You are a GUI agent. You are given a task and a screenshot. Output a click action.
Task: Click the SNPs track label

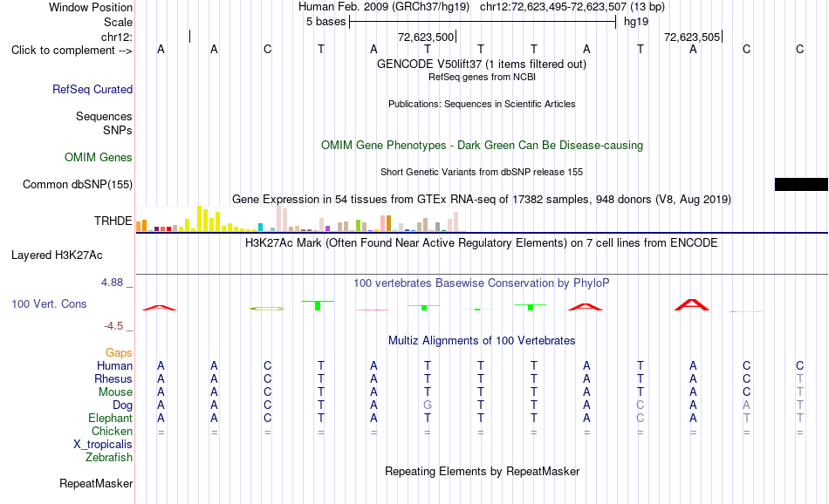pyautogui.click(x=118, y=130)
